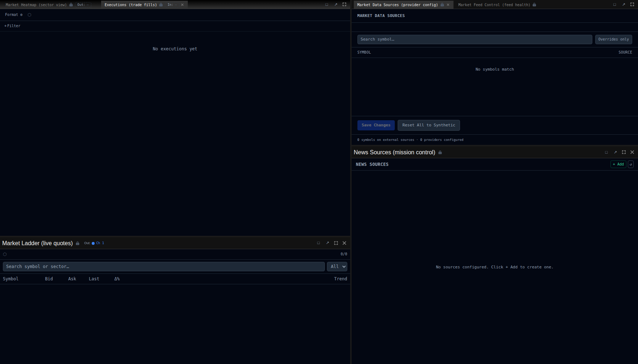Toggle the Overrides only filter
This screenshot has width=638, height=364.
[613, 39]
